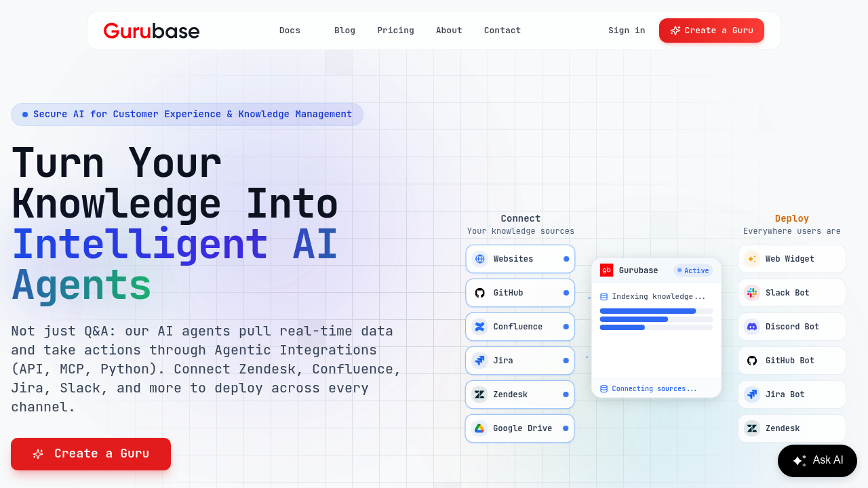Click the Connecting sources link
Image resolution: width=868 pixels, height=488 pixels.
point(654,388)
